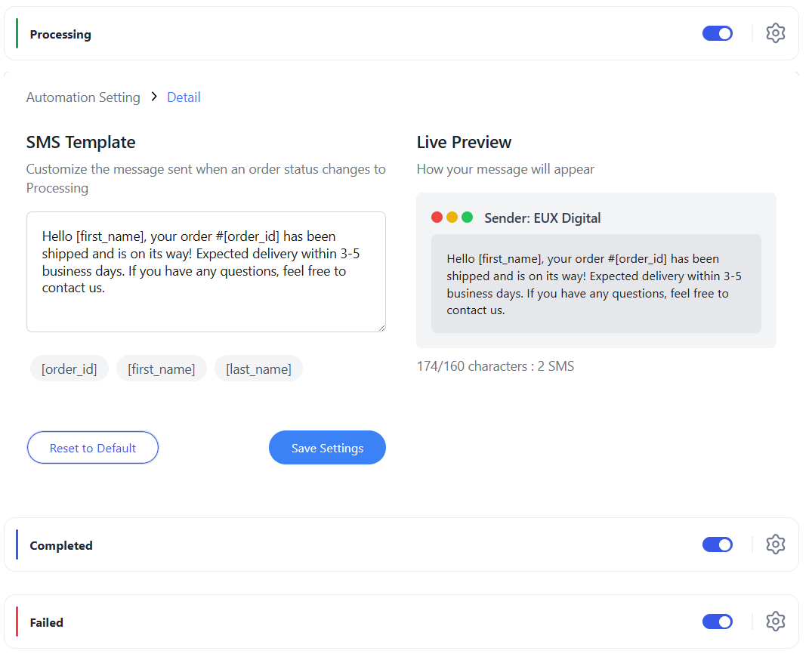Open Failed status settings gear
Screen dimensions: 812x657
(x=775, y=622)
